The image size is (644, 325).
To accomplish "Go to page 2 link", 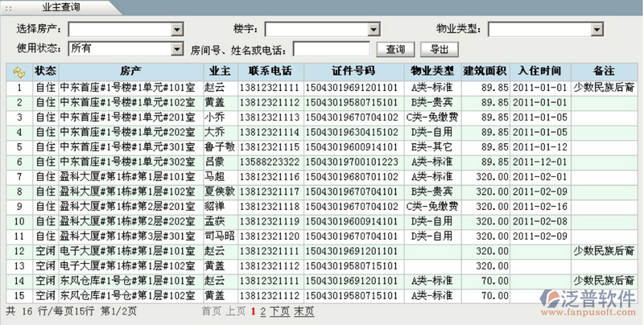I will coord(262,311).
